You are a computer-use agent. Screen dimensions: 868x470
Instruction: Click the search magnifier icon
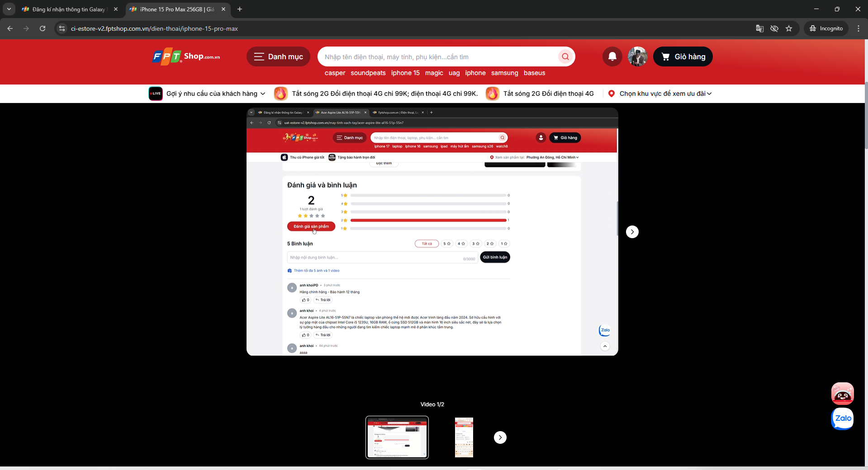pos(565,56)
